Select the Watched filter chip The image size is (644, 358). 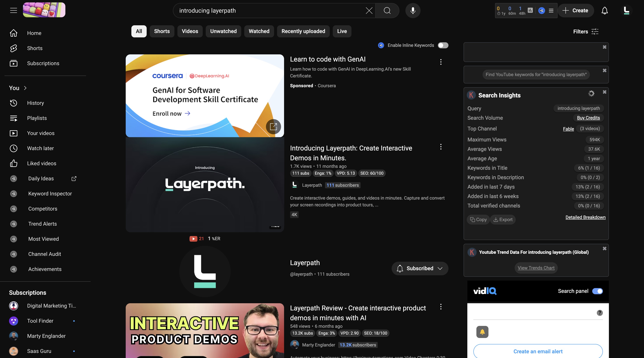point(259,31)
